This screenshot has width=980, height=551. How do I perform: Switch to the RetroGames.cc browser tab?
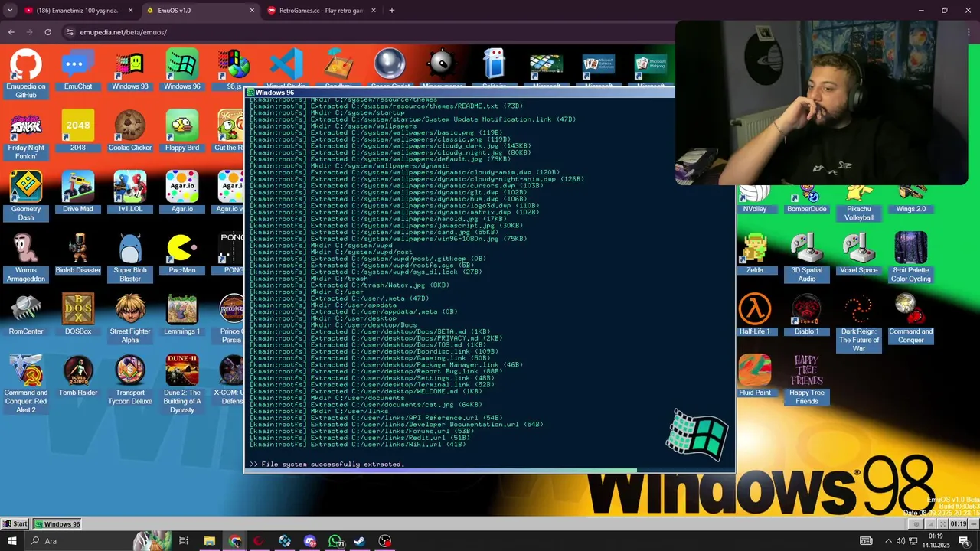tap(321, 11)
